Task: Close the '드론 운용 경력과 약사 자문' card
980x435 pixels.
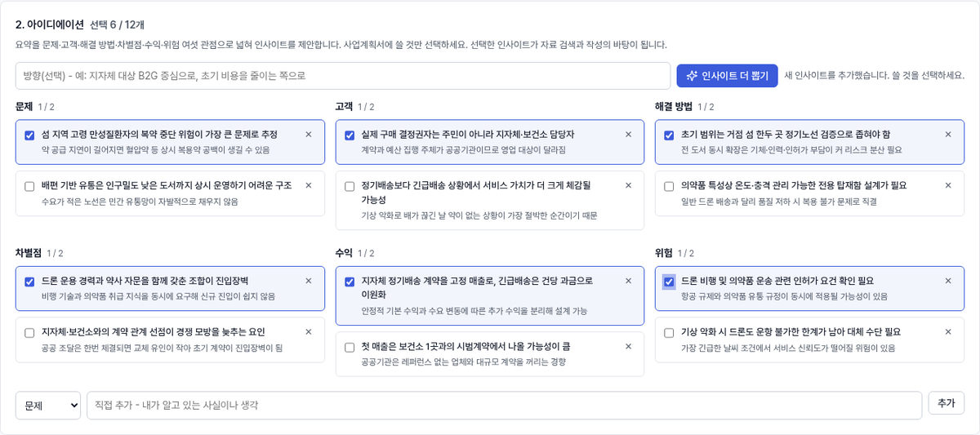Action: click(x=309, y=281)
